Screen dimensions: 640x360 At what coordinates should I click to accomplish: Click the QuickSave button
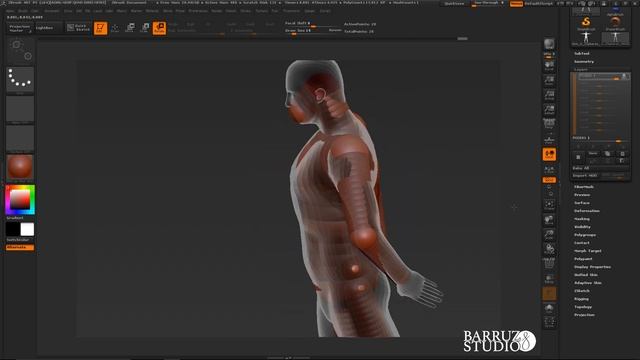point(454,4)
